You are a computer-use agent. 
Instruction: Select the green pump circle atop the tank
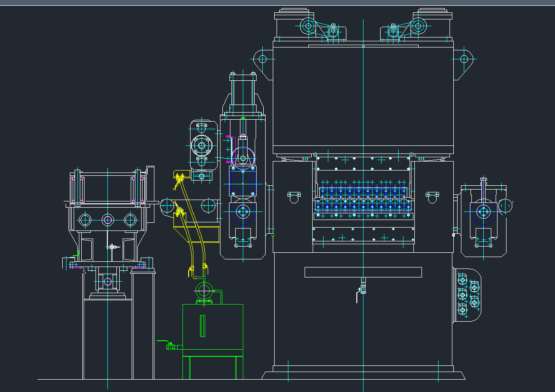coord(205,290)
